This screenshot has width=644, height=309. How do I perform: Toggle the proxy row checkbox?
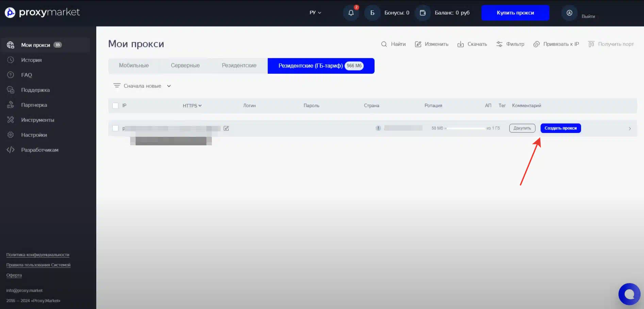click(x=115, y=128)
